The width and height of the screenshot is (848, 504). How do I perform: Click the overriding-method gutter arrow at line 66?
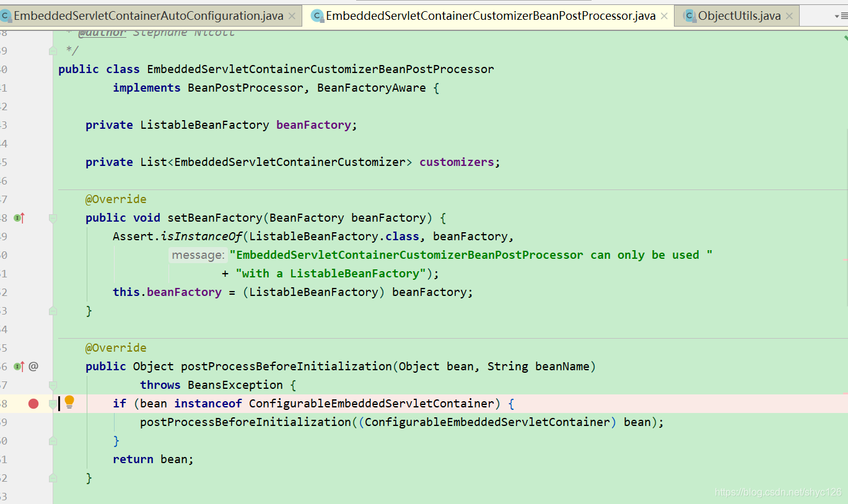tap(19, 366)
